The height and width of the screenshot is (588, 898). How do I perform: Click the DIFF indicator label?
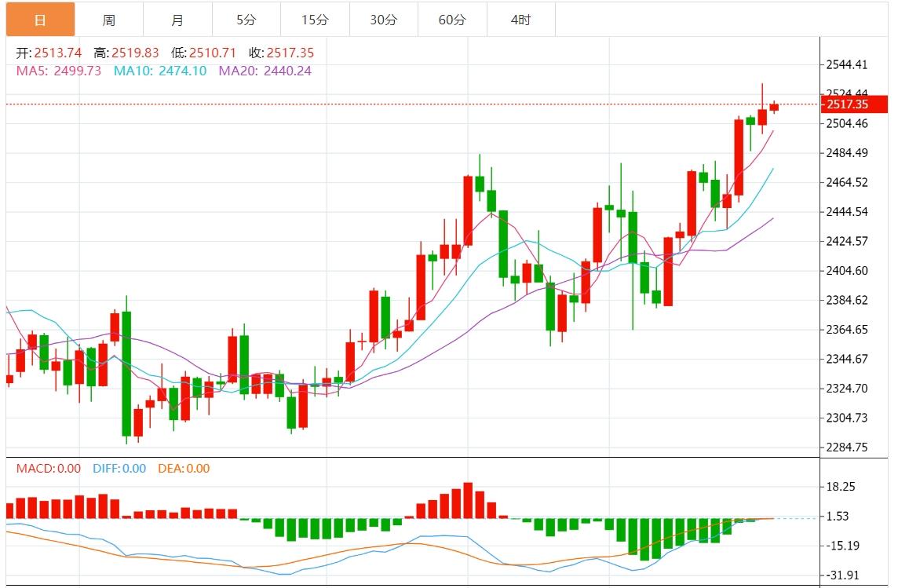click(x=119, y=469)
